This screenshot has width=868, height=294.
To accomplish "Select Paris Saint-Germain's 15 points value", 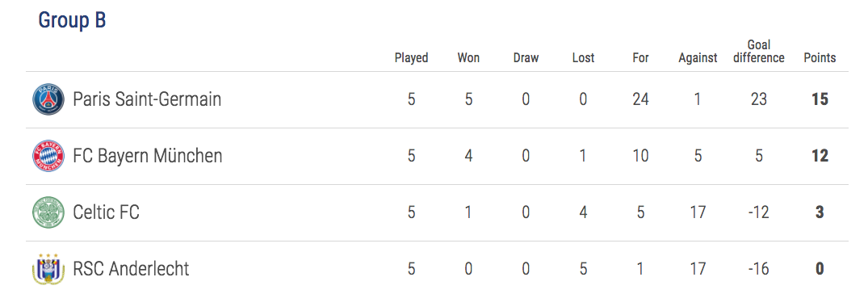I will click(x=820, y=99).
